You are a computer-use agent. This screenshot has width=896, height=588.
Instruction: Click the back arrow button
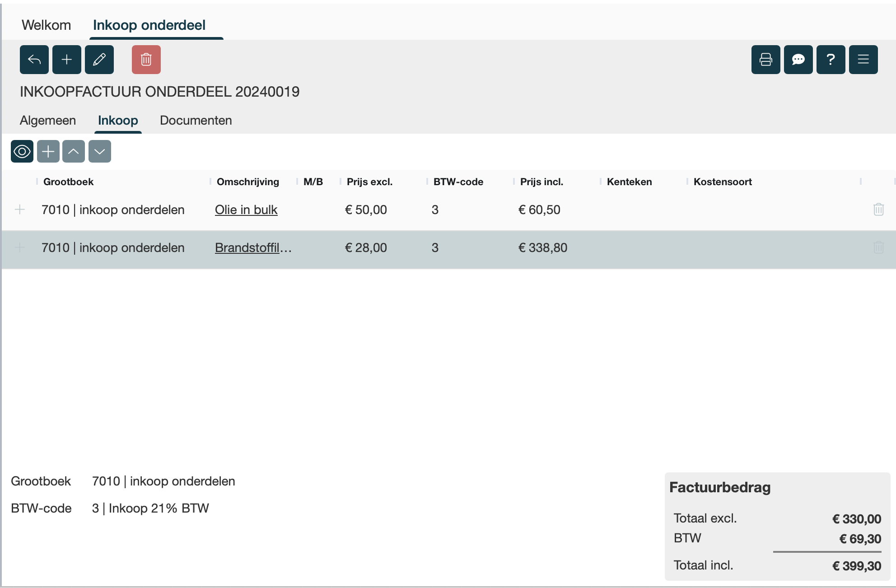coord(34,60)
